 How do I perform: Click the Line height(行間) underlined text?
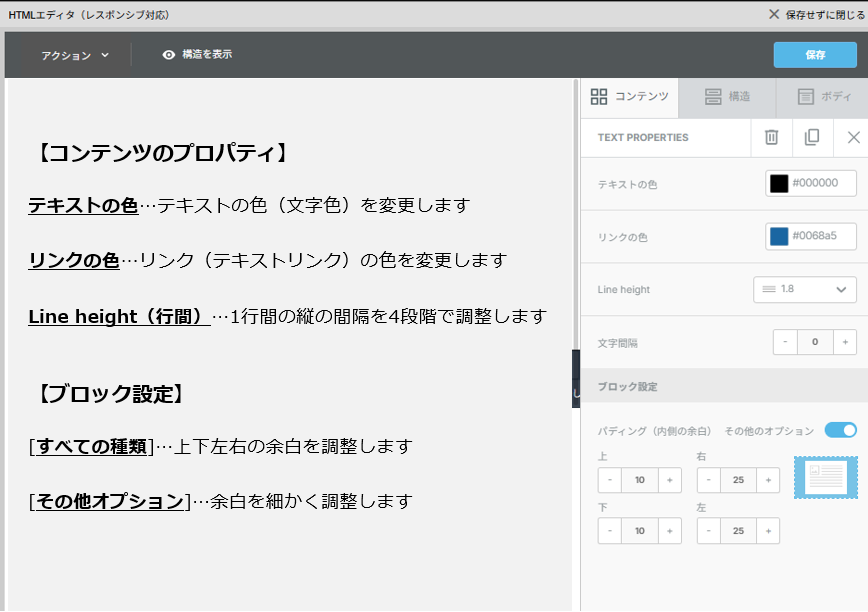119,317
